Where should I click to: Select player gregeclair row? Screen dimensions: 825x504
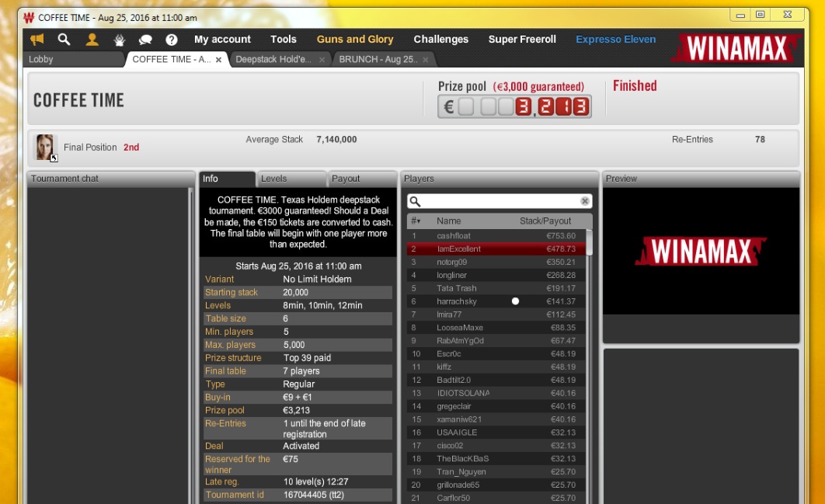pos(496,406)
